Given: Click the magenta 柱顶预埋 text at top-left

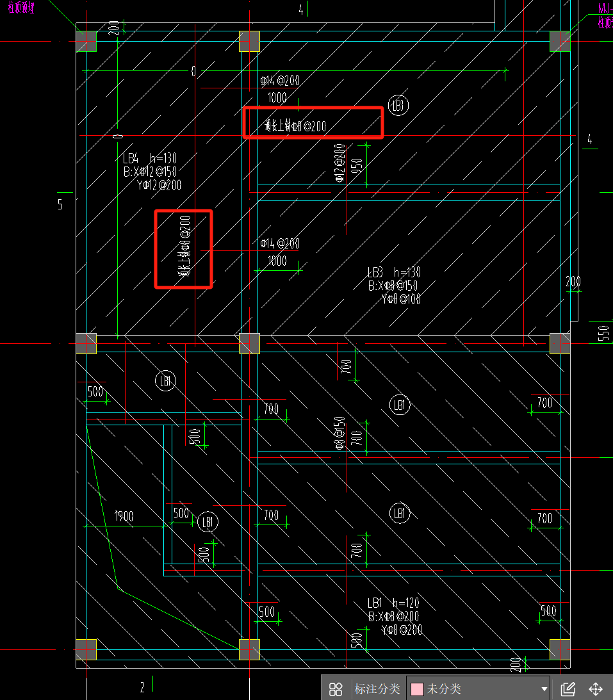Looking at the screenshot, I should [x=20, y=6].
